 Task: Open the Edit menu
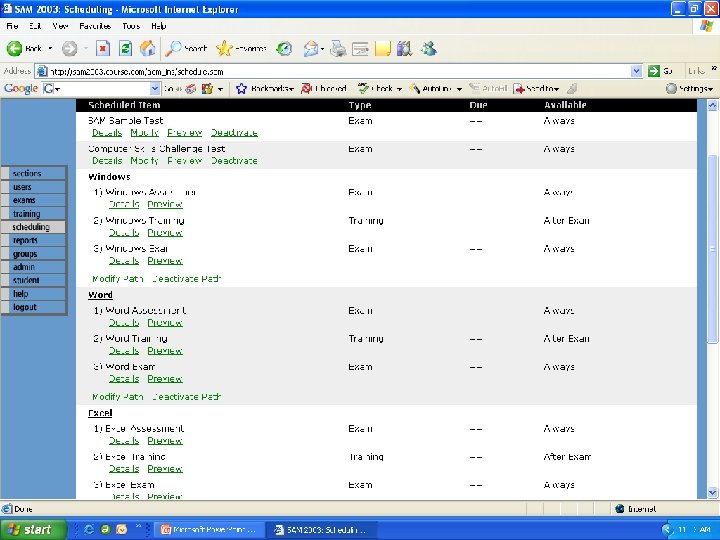(35, 26)
